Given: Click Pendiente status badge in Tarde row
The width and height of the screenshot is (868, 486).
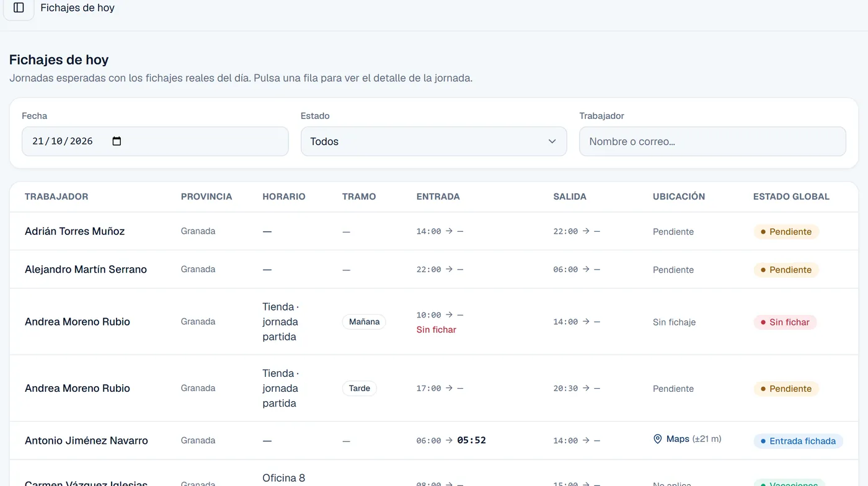Looking at the screenshot, I should tap(786, 389).
